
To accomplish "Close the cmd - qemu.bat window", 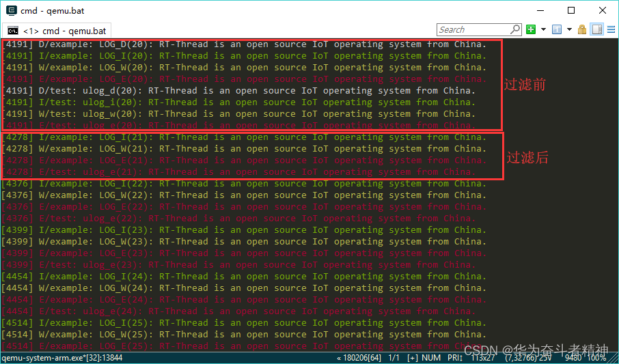I will coord(603,11).
